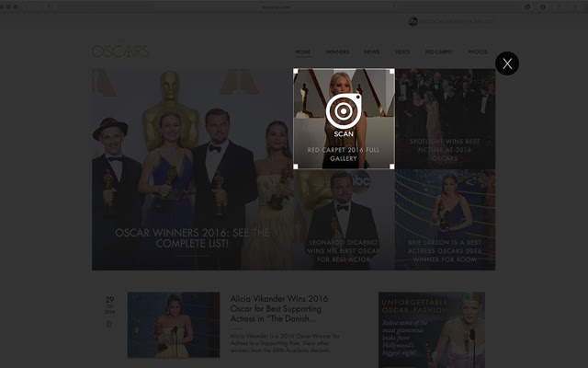588x368 pixels.
Task: Click the '29' article date
Action: (109, 300)
